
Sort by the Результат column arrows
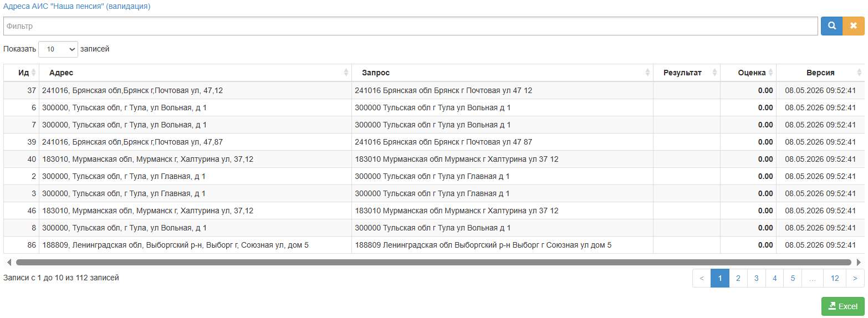[715, 73]
